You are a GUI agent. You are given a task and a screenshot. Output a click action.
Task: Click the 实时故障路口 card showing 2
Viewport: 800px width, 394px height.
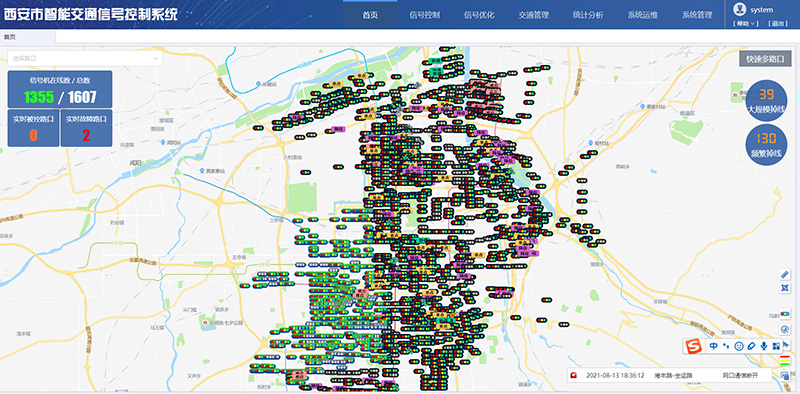[86, 128]
